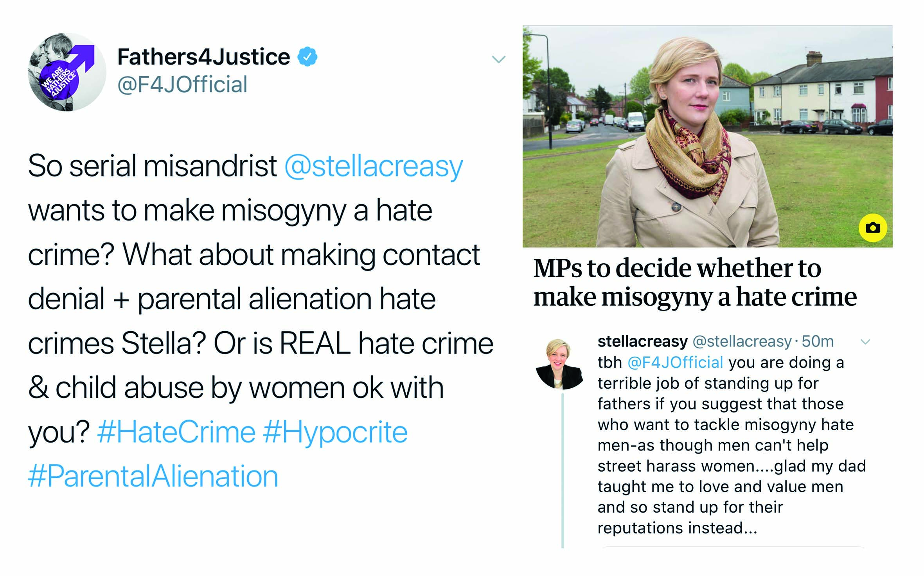Click the grey @stellacreasy handle in reply
Viewport: 924px width, 576px height.
coord(742,342)
